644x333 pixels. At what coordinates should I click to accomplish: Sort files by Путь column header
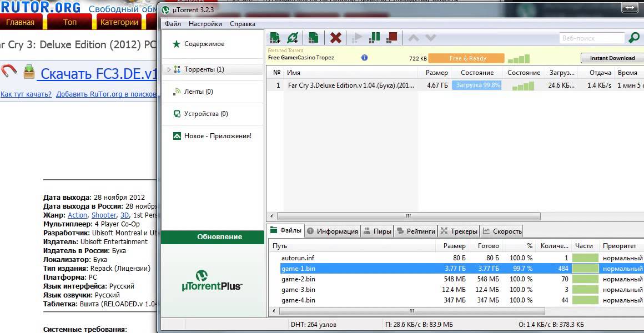click(x=352, y=246)
